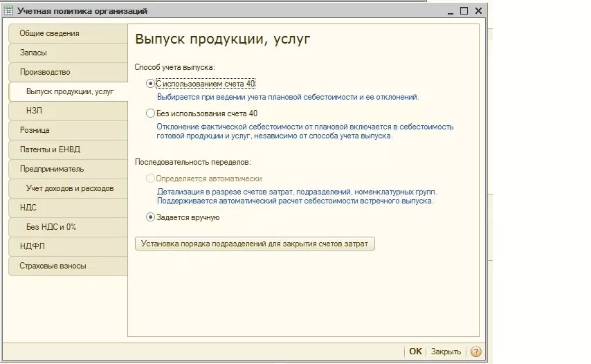This screenshot has width=591, height=364.
Task: Open the 'Предприниматель' tab
Action: tap(69, 169)
